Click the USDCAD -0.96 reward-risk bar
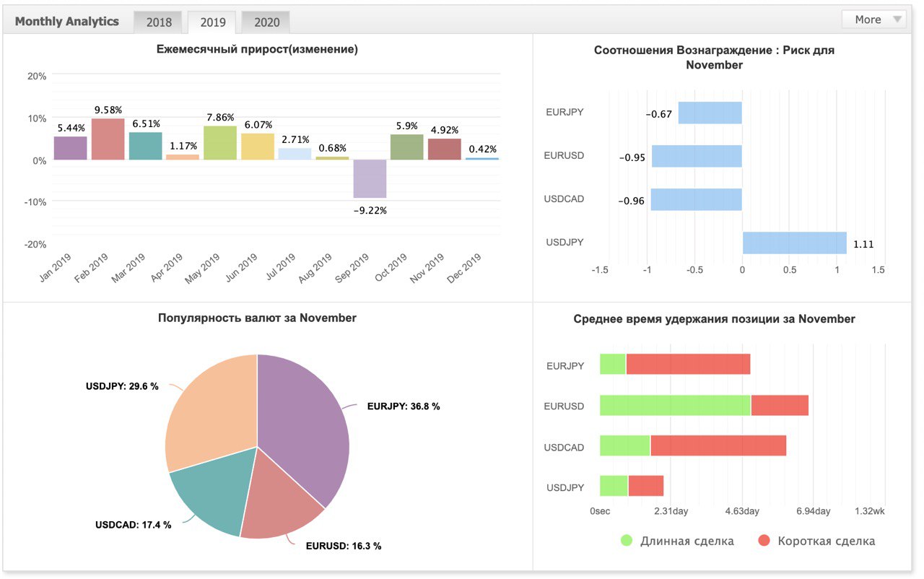 coord(696,199)
